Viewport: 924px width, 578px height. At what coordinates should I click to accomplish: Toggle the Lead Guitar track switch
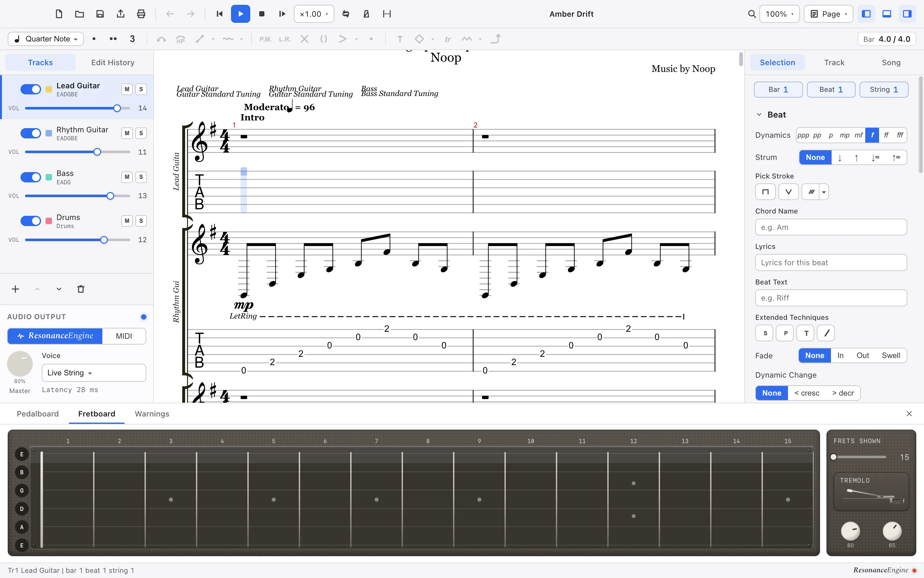(30, 89)
